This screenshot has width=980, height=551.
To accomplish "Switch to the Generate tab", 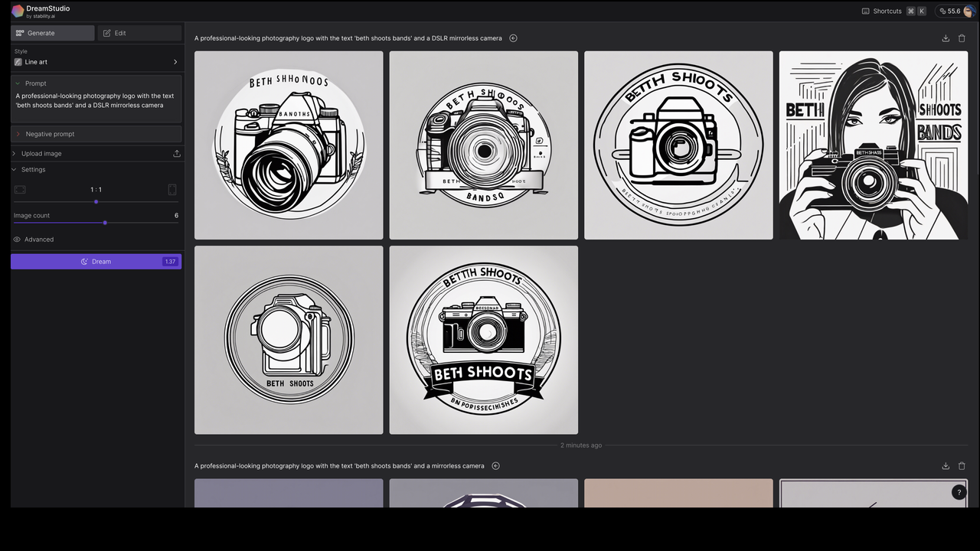I will point(53,33).
